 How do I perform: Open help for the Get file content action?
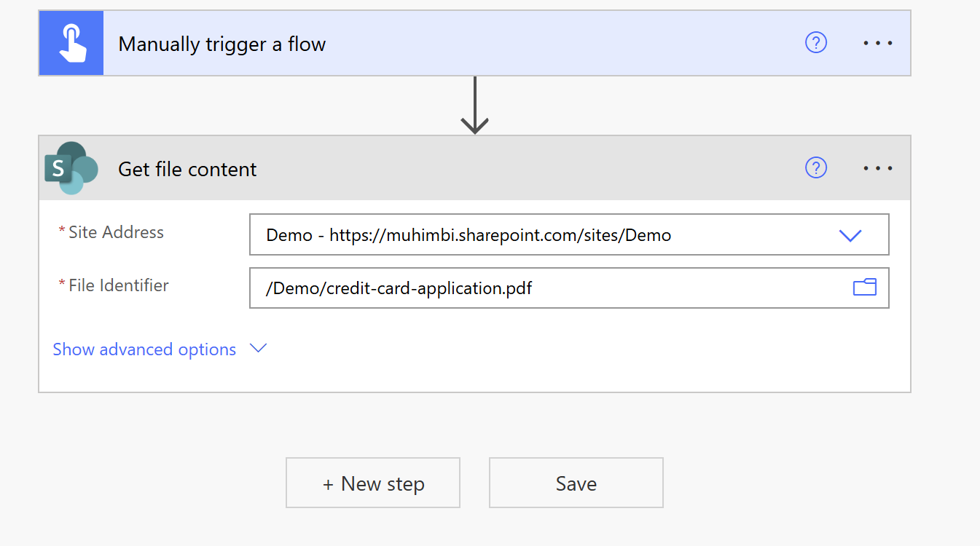tap(815, 167)
